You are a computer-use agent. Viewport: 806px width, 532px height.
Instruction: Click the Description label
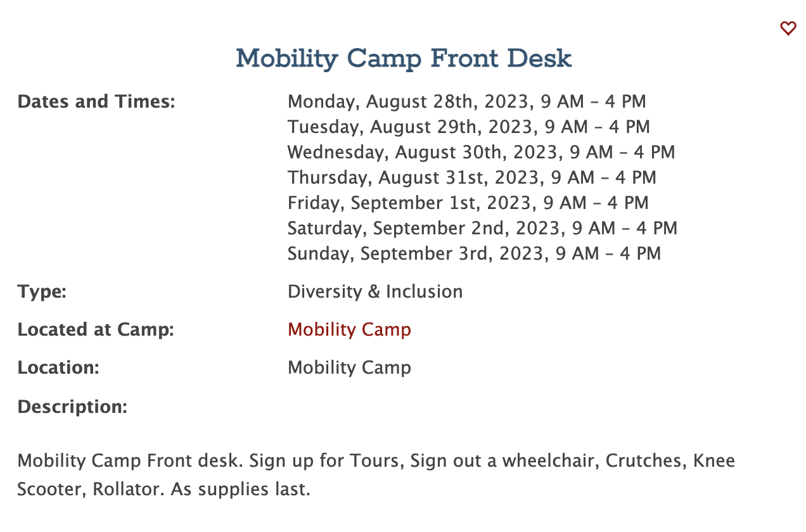coord(72,406)
